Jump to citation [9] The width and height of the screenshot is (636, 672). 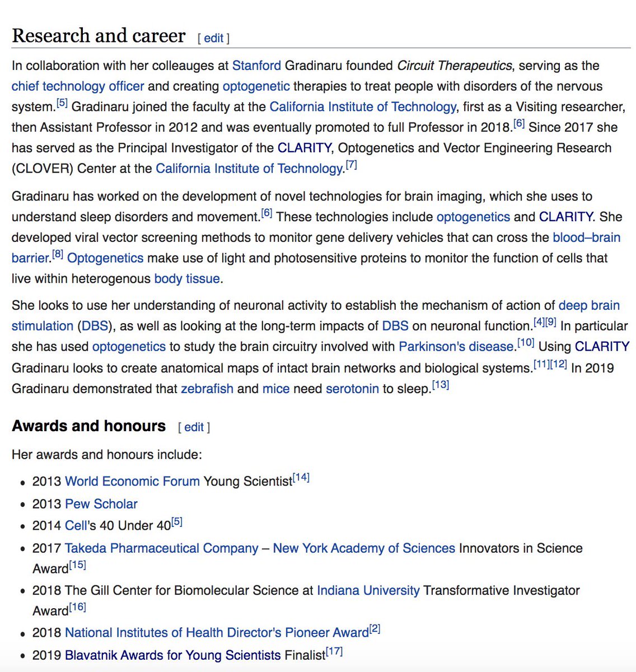coord(551,323)
